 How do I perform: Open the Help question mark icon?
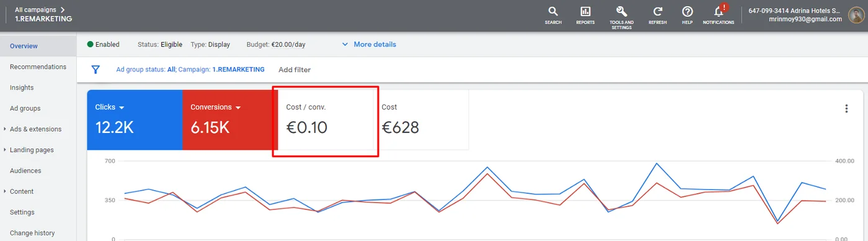tap(687, 12)
